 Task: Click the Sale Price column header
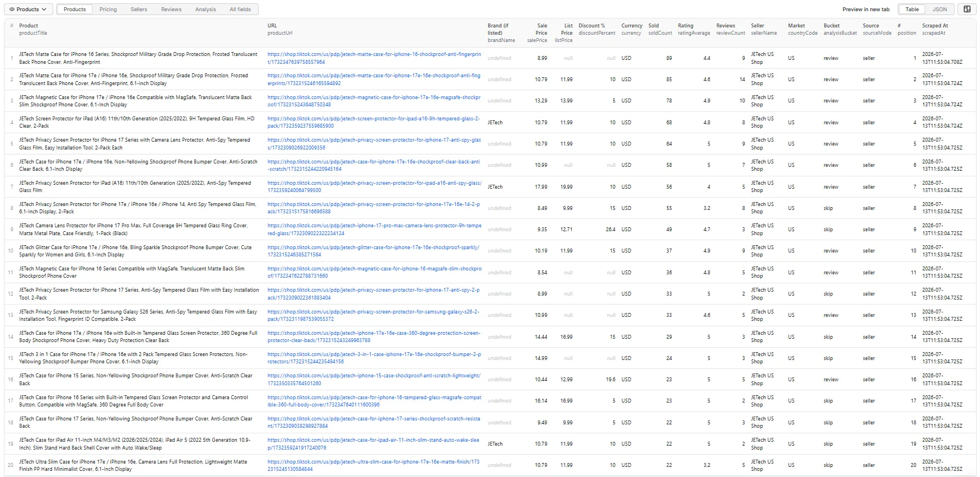(542, 29)
